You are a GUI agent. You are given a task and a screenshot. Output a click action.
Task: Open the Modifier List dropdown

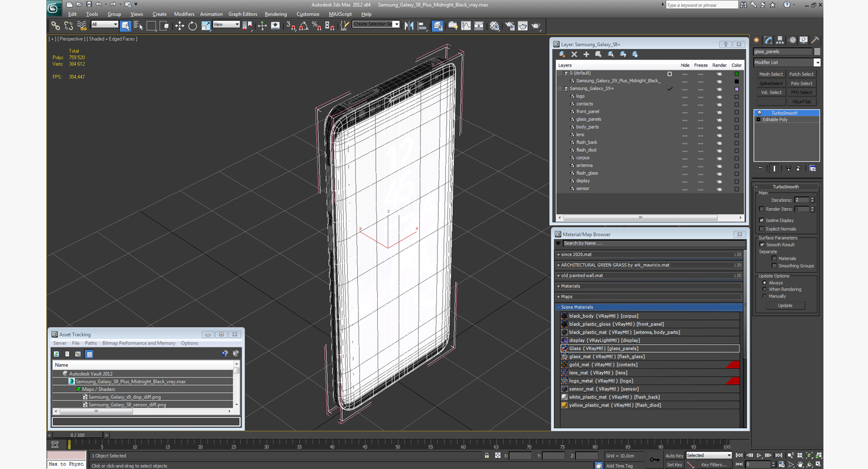click(817, 62)
